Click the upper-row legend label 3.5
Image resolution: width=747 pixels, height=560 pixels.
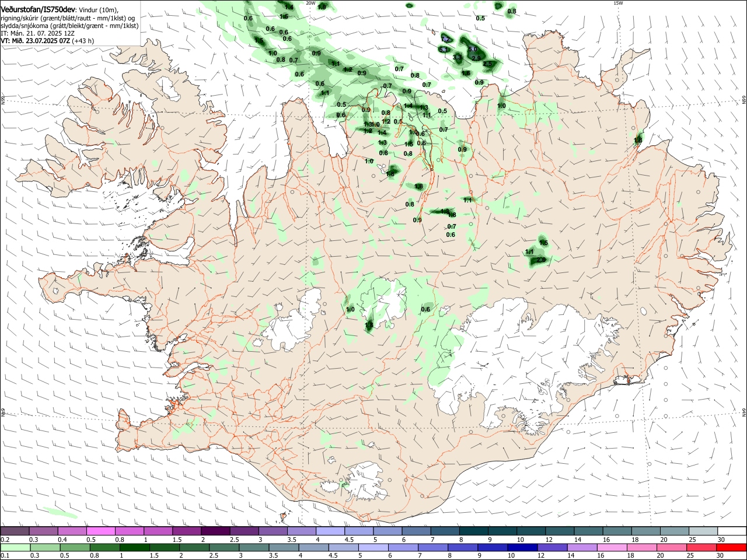pos(291,540)
